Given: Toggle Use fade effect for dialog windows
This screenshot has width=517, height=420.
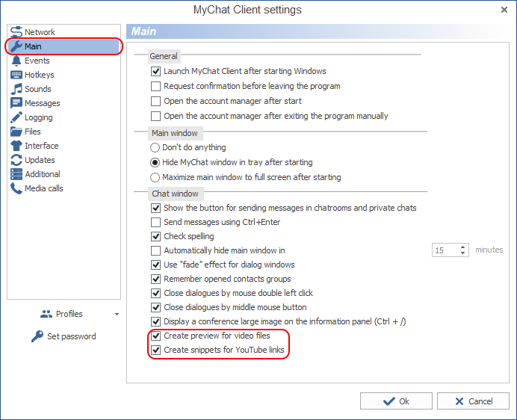Looking at the screenshot, I should 155,265.
